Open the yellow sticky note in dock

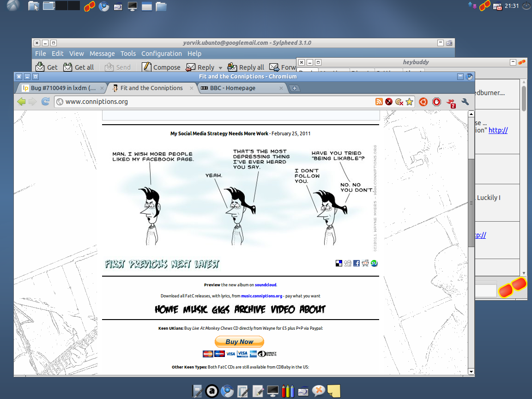coord(333,391)
